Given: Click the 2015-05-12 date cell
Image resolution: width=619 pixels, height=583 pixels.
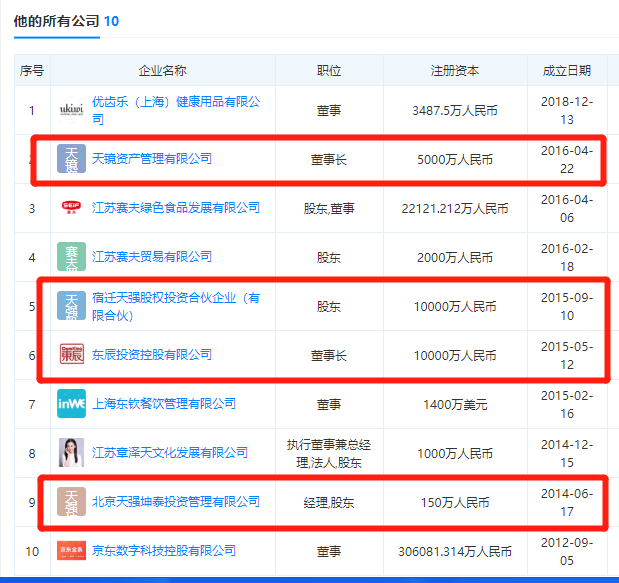Looking at the screenshot, I should [567, 355].
